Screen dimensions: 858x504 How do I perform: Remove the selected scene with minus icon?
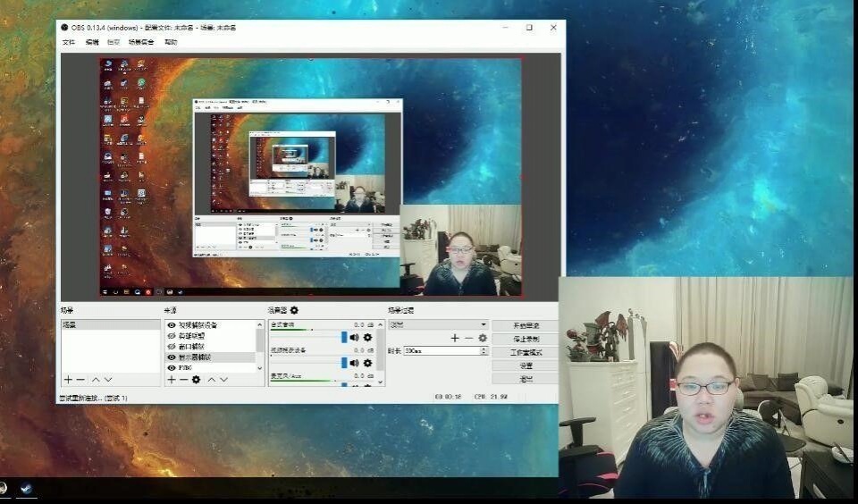80,380
